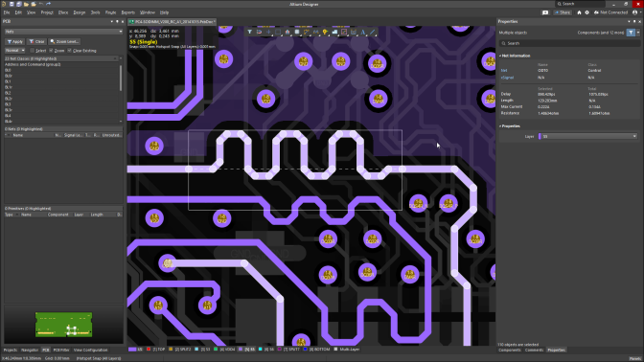Open the Home icon in title bar
644x362 pixels.
[x=579, y=12]
